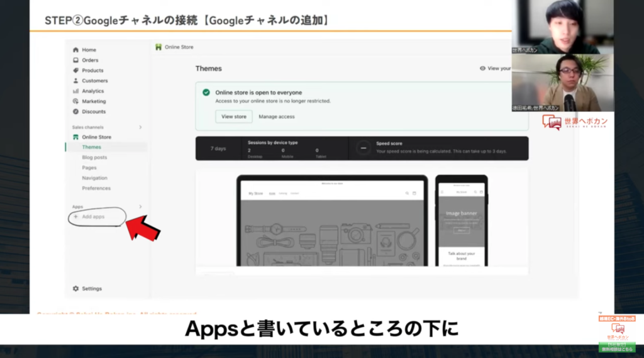Click the Speed score dash circle icon
The height and width of the screenshot is (358, 644).
363,148
